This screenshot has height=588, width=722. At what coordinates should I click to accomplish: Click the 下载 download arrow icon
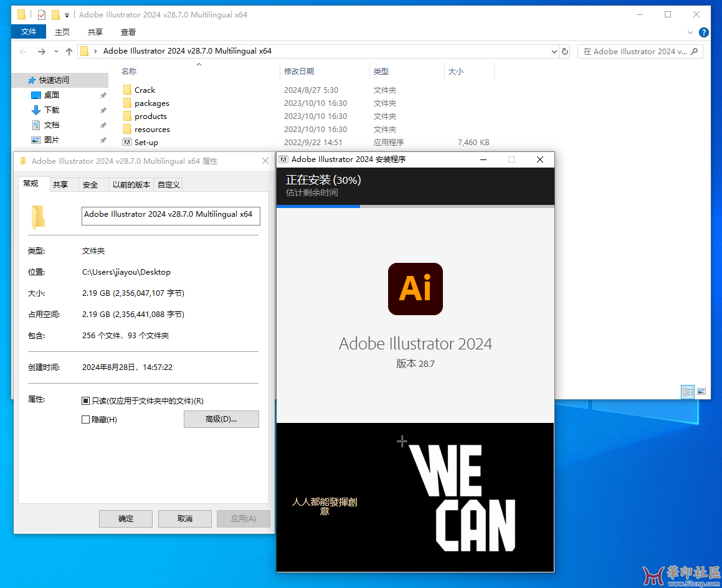[36, 110]
